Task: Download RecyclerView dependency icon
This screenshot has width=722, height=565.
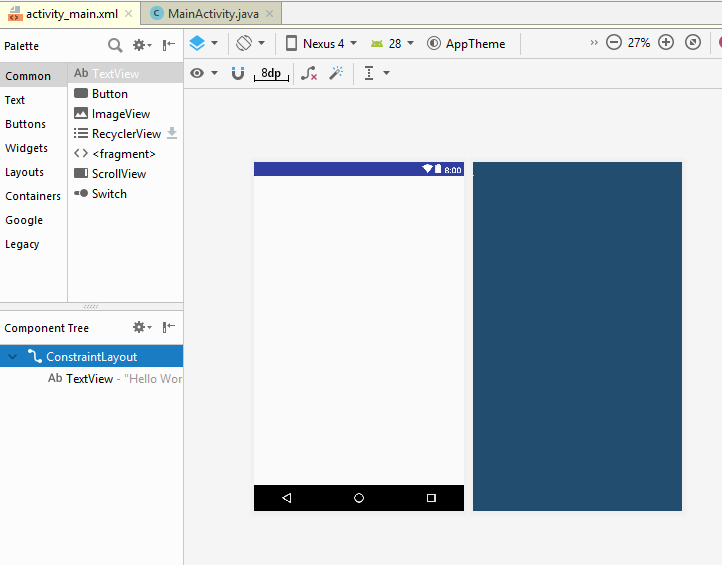Action: tap(172, 133)
